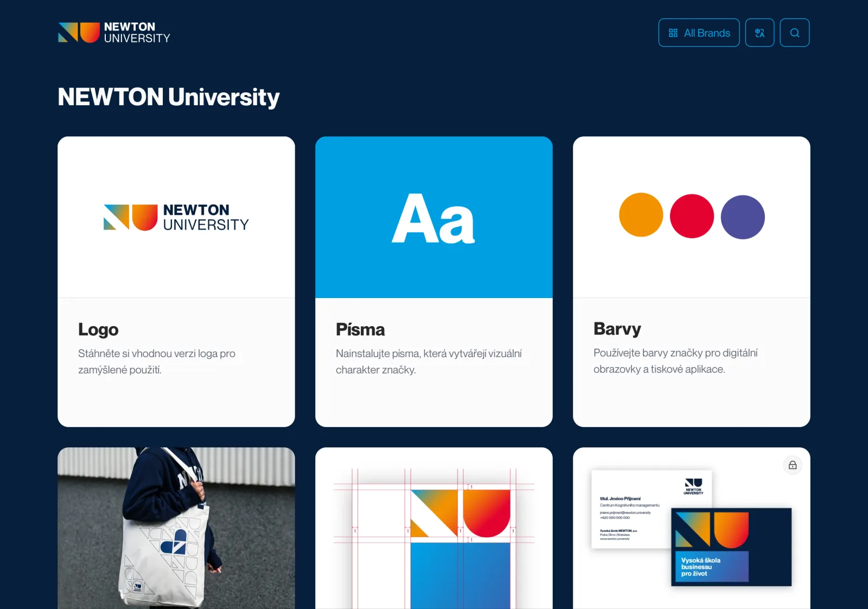
Task: Open the blue Aa typography thumbnail
Action: coord(434,217)
